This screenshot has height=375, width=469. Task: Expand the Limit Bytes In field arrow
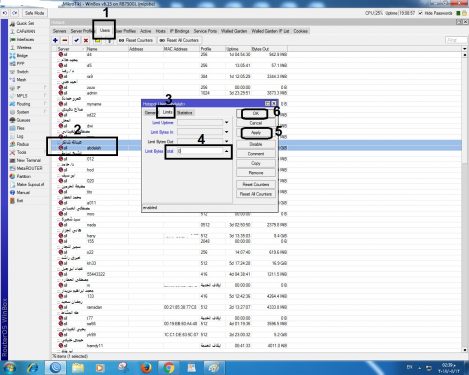tap(227, 132)
